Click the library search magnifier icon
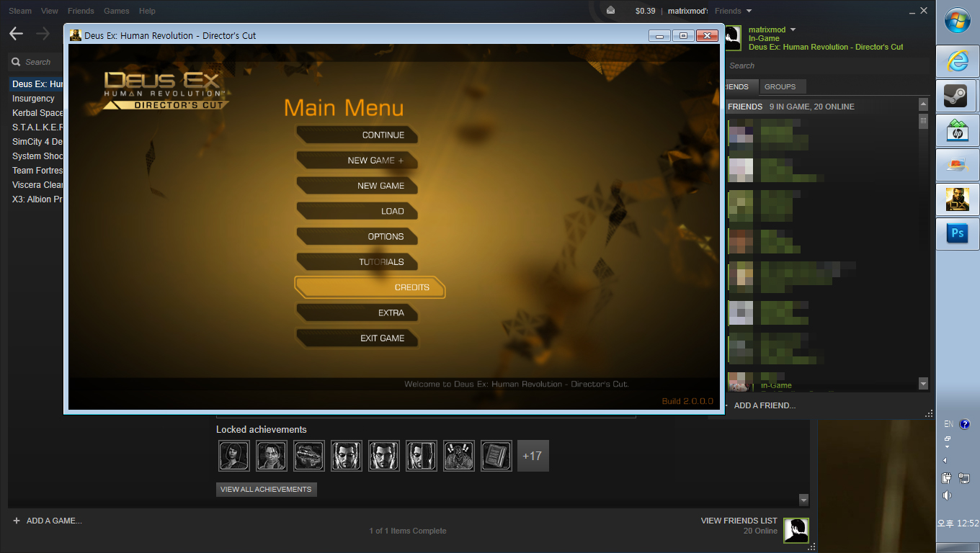Image resolution: width=980 pixels, height=553 pixels. pyautogui.click(x=17, y=62)
